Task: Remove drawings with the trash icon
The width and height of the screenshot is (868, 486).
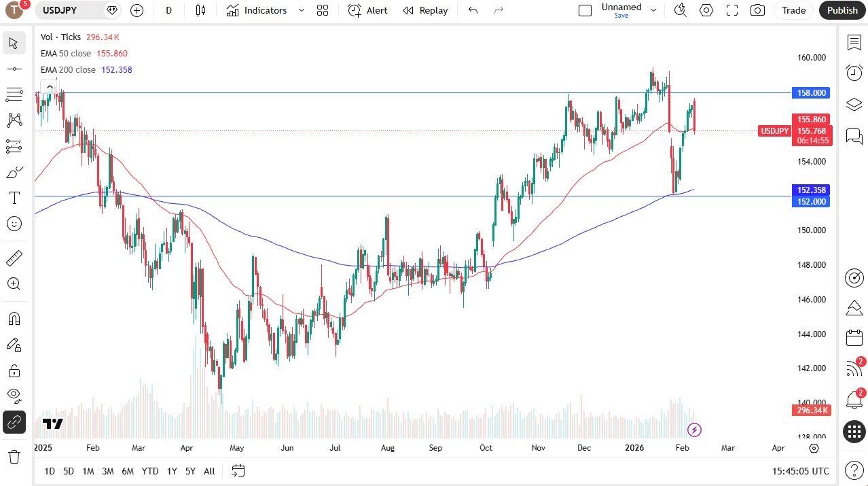Action: point(14,456)
